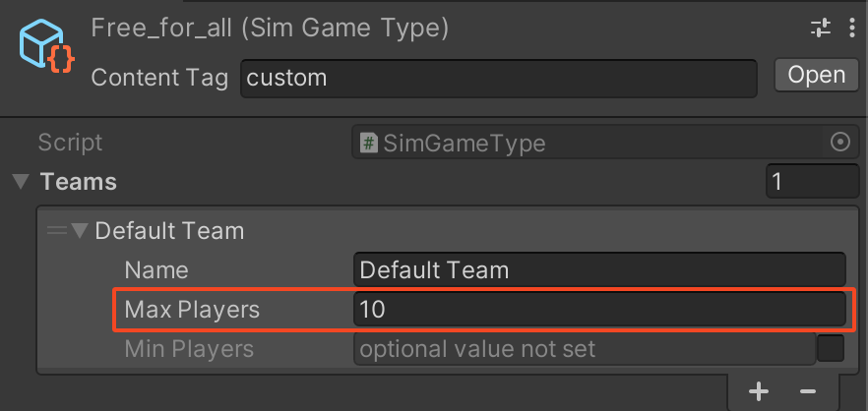Enable the Min Players optional value checkbox

[x=831, y=349]
